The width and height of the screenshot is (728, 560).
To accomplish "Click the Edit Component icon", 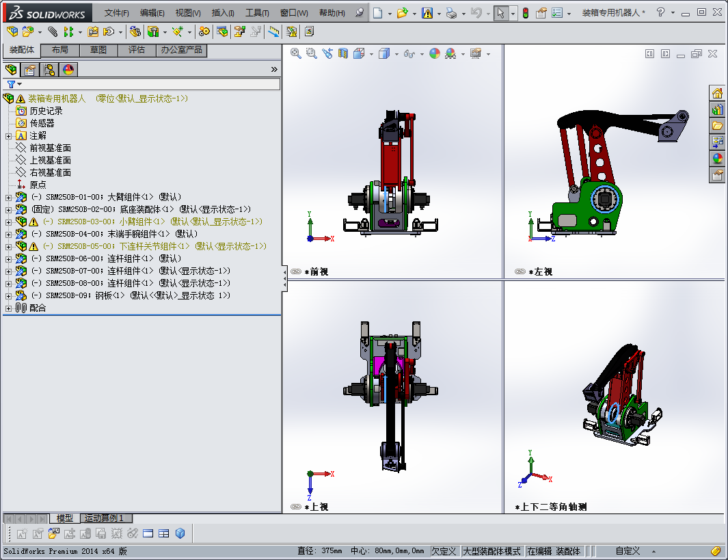I will (x=12, y=31).
